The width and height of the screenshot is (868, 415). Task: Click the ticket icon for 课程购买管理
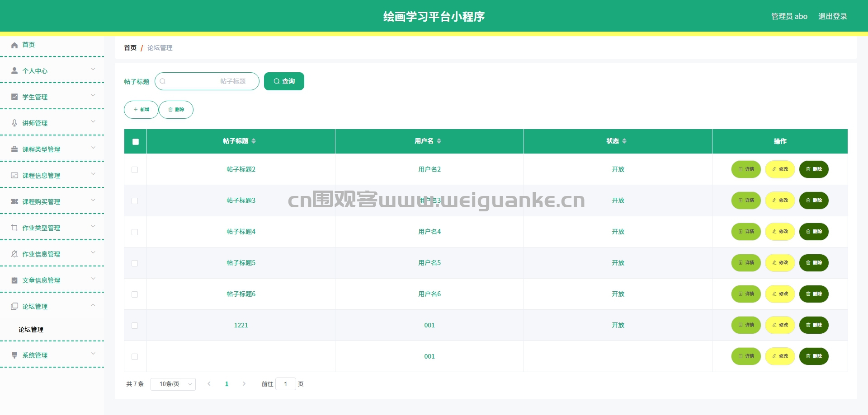[x=14, y=202]
